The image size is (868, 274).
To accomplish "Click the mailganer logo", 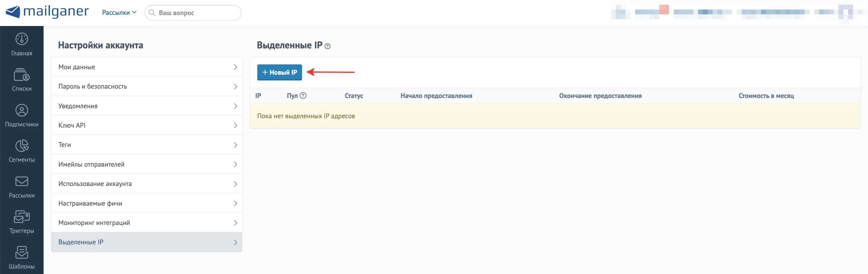I will tap(47, 12).
